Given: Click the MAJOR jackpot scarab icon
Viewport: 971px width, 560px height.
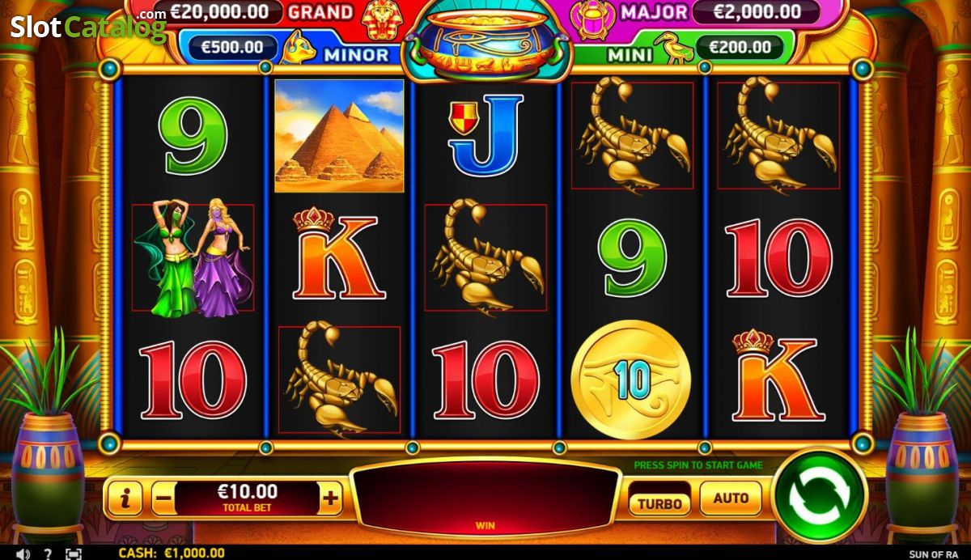Looking at the screenshot, I should pyautogui.click(x=594, y=19).
